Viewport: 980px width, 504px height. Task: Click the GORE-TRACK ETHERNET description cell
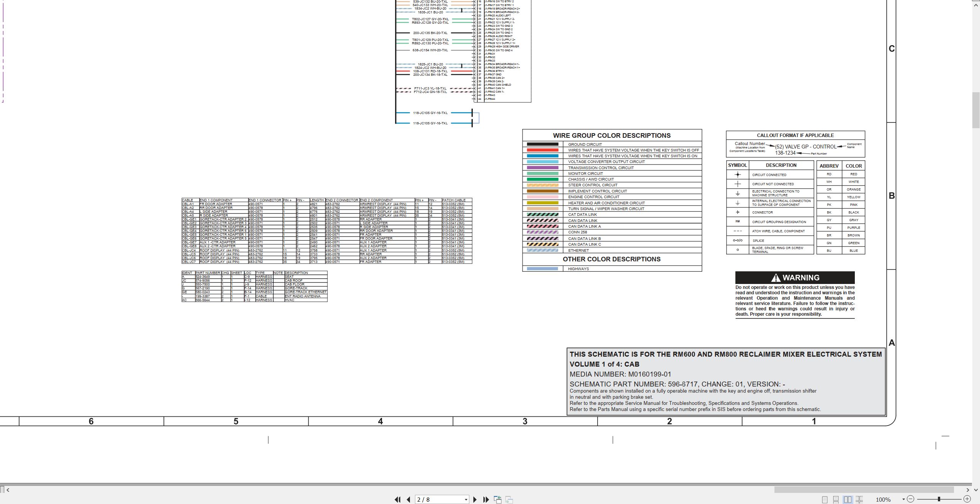click(x=306, y=292)
